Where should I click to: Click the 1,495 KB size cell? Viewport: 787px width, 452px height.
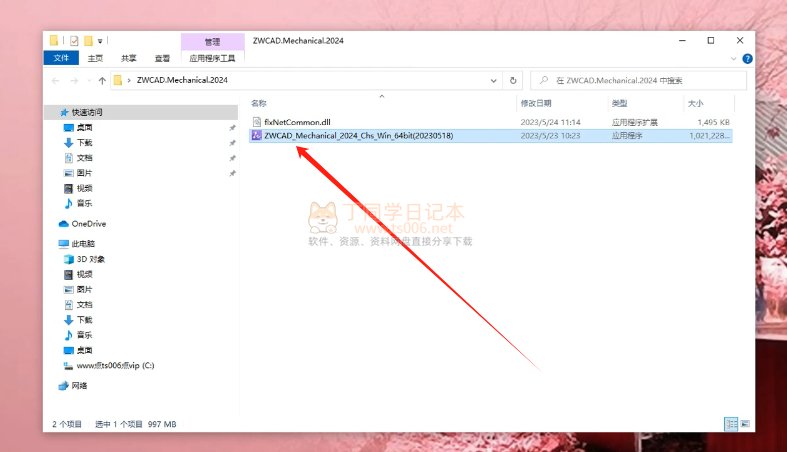pyautogui.click(x=713, y=122)
